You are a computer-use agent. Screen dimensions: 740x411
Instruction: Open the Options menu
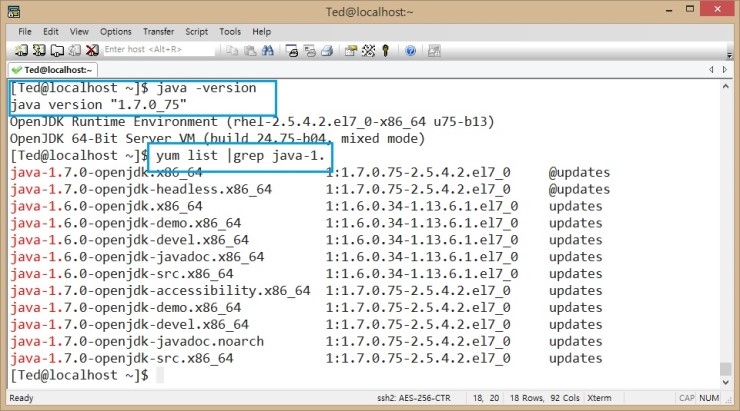(x=116, y=32)
